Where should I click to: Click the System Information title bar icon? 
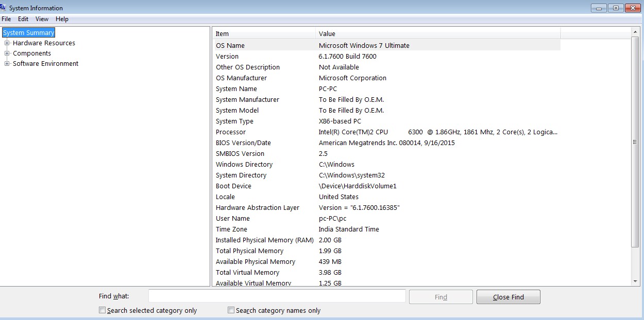pyautogui.click(x=3, y=8)
